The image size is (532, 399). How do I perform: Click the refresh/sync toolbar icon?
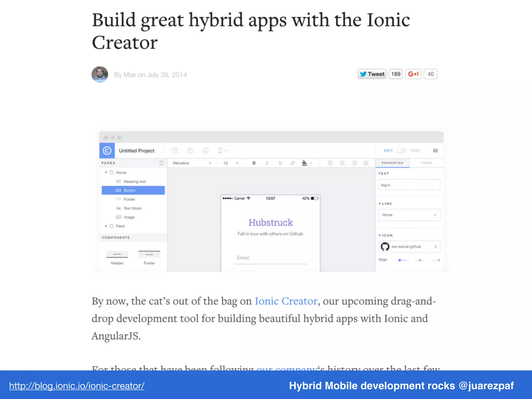click(175, 151)
